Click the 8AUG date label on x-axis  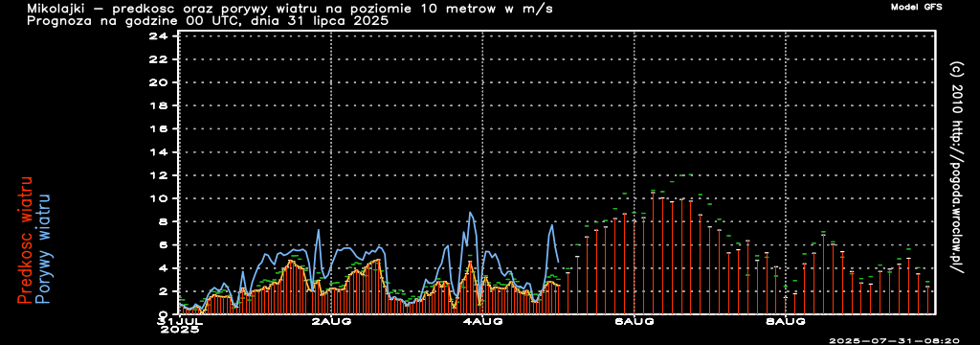[x=787, y=321]
